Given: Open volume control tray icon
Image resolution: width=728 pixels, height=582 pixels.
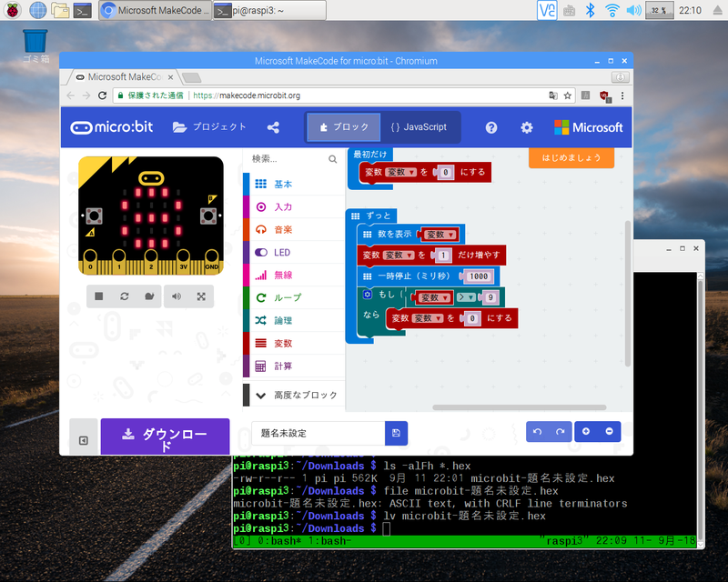Looking at the screenshot, I should 633,10.
